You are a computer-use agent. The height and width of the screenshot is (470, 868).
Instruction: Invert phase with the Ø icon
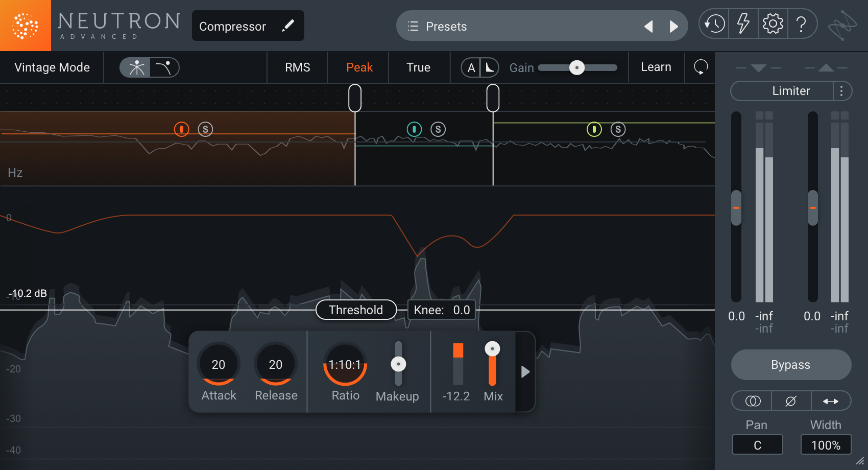(791, 401)
